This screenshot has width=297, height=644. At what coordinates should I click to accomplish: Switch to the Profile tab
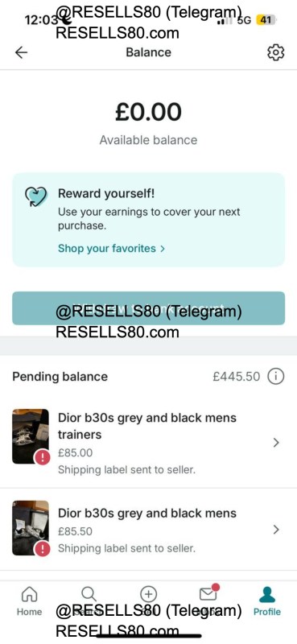pyautogui.click(x=267, y=601)
